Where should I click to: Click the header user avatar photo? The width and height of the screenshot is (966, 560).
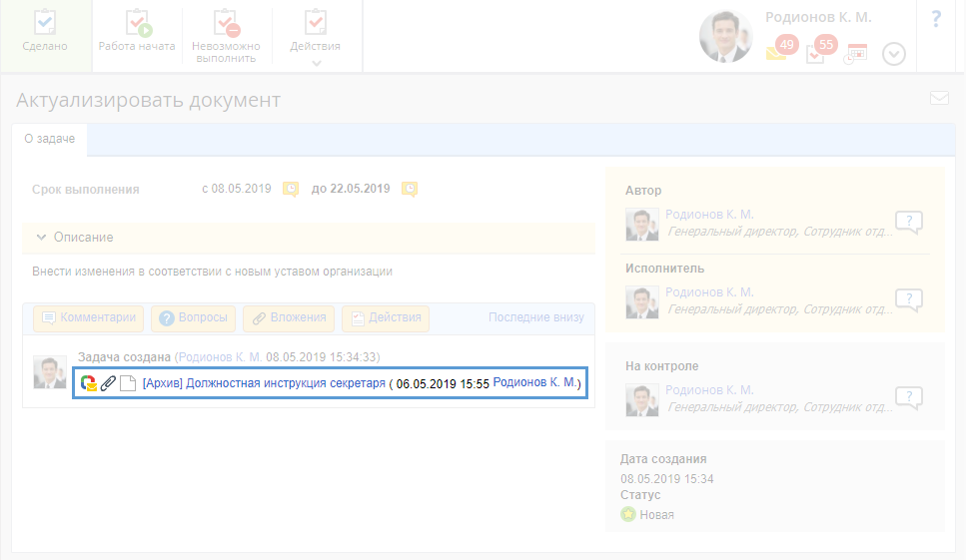click(725, 36)
